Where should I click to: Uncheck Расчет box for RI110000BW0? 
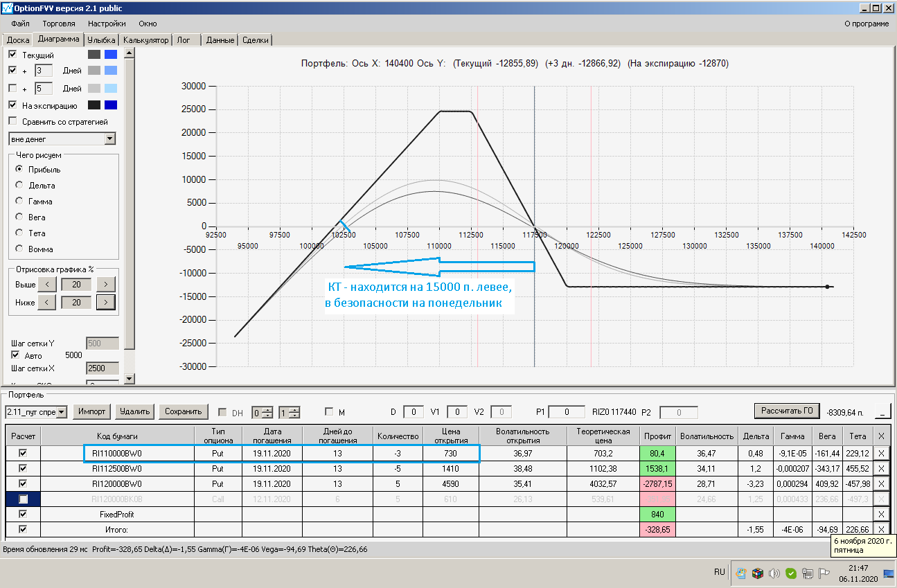coord(23,453)
